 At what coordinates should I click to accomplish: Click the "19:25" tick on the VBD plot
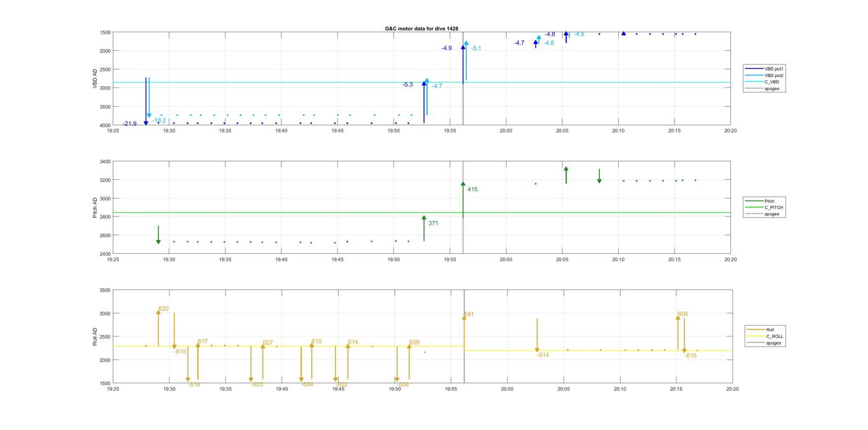[113, 131]
